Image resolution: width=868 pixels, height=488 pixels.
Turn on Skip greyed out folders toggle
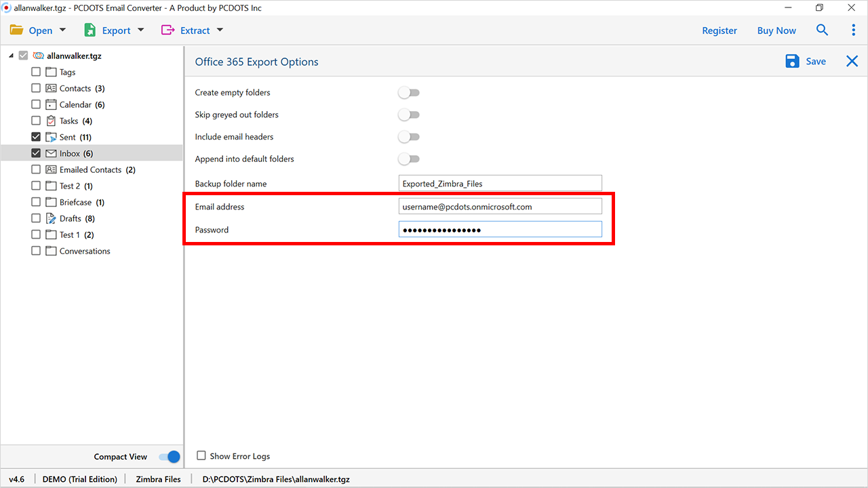tap(409, 115)
